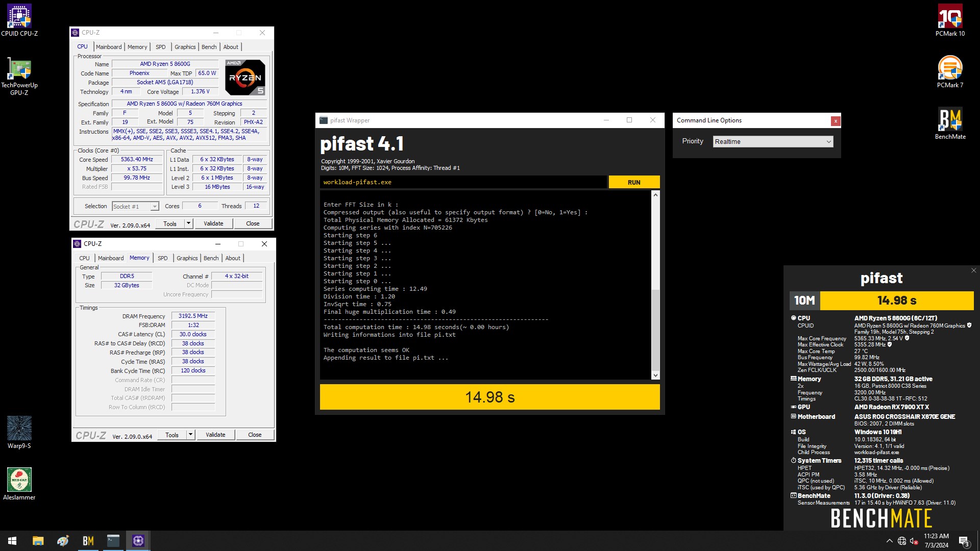Open Bench tab in bottom CPU-Z window

211,258
